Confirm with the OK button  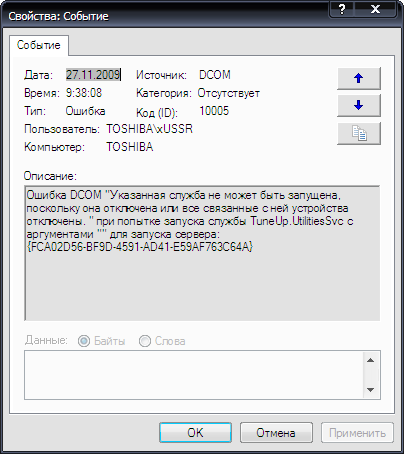(x=195, y=433)
